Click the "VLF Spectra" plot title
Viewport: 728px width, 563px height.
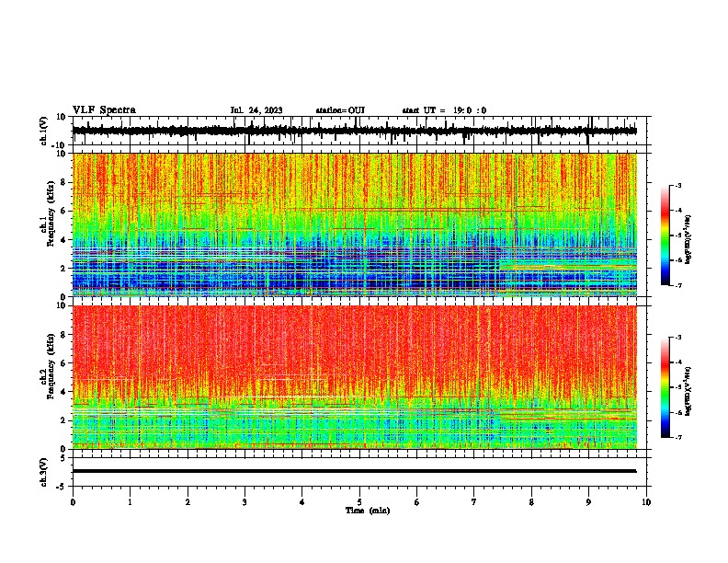[x=104, y=109]
